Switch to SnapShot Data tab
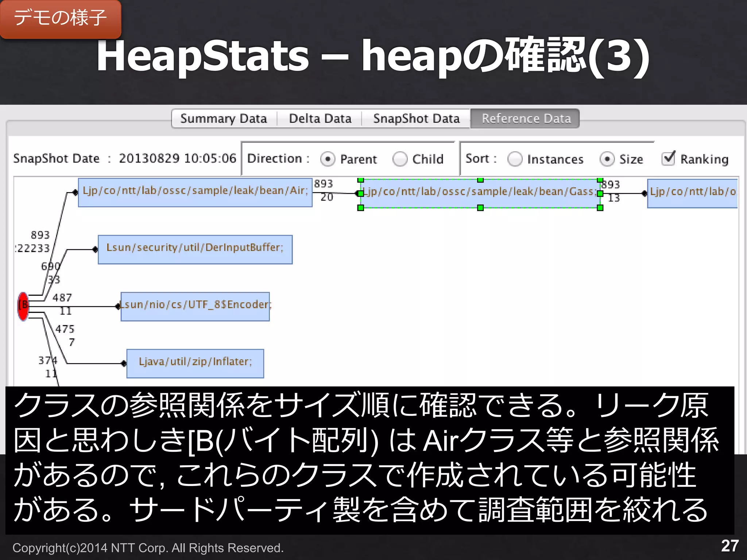The width and height of the screenshot is (747, 560). click(x=416, y=119)
